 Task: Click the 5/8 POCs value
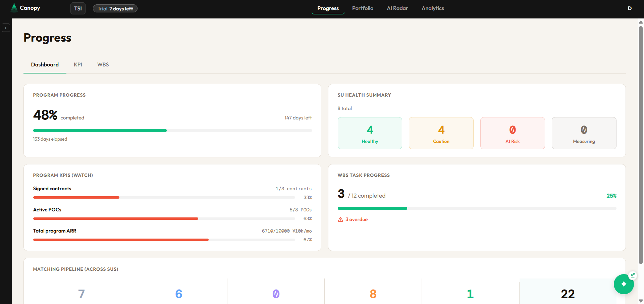click(x=301, y=210)
